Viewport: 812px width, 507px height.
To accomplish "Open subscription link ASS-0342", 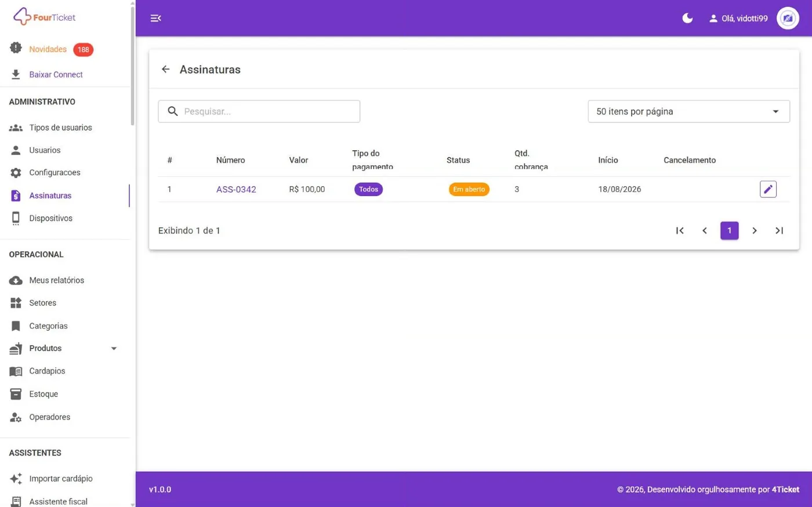I will [x=236, y=189].
